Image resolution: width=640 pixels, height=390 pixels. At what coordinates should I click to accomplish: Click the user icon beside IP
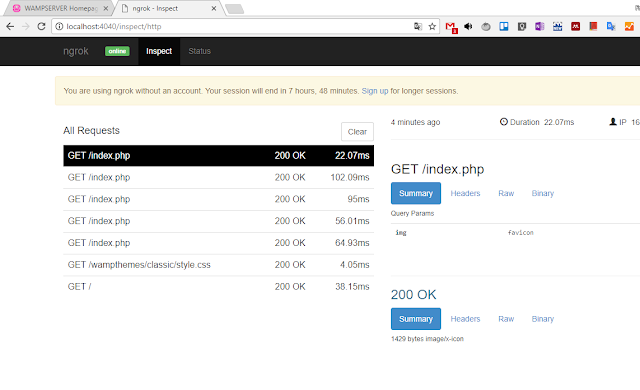[x=613, y=122]
